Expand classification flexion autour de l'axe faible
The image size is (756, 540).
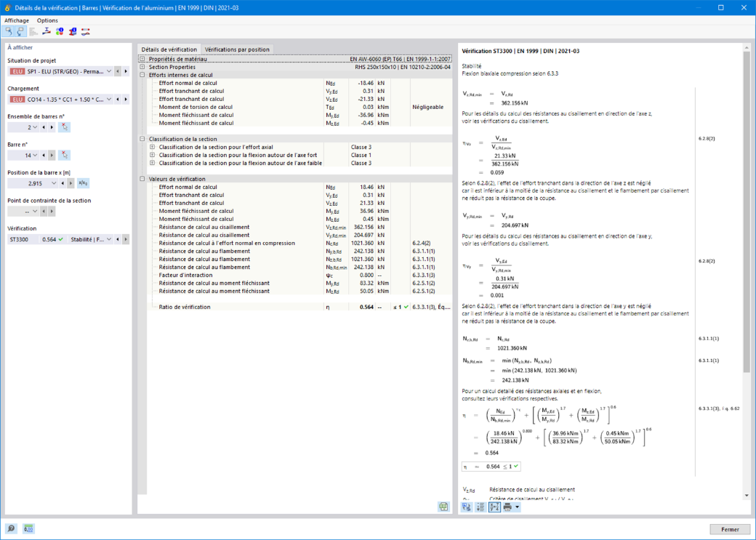153,163
